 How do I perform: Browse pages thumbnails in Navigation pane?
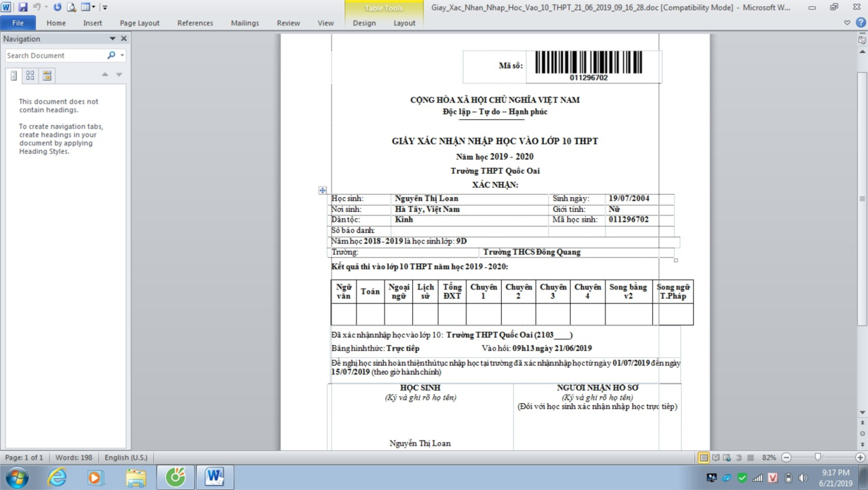(x=30, y=75)
